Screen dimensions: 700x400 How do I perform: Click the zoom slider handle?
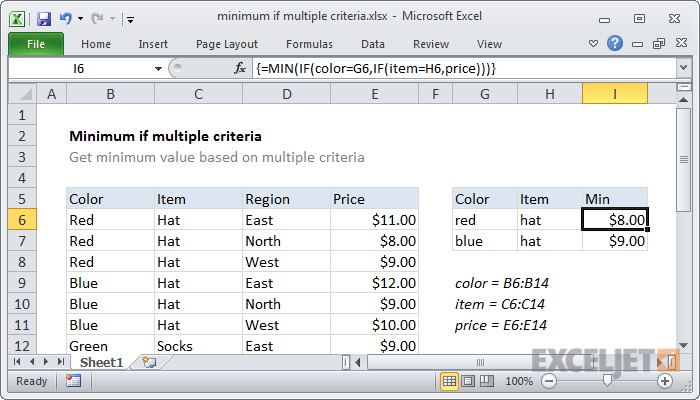(607, 380)
